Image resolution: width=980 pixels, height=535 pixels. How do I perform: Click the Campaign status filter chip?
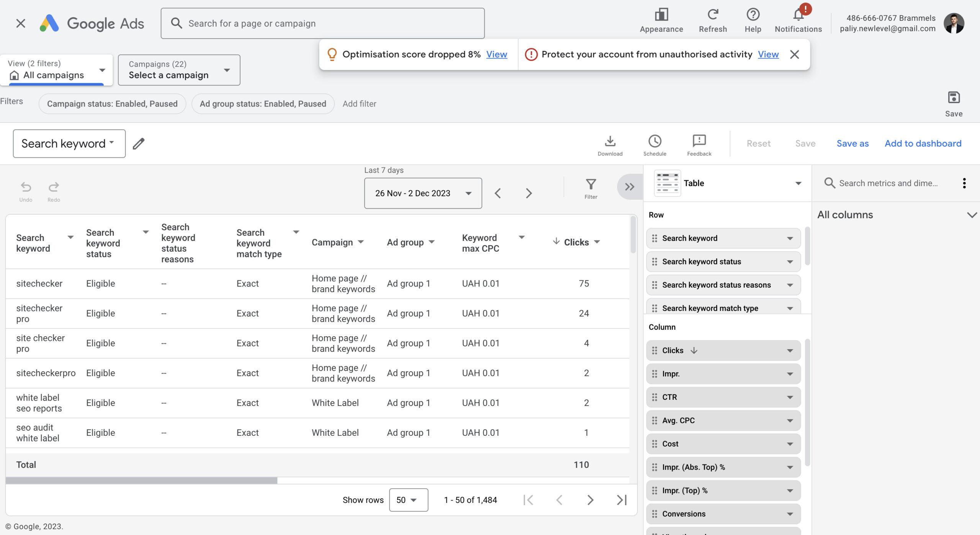112,104
